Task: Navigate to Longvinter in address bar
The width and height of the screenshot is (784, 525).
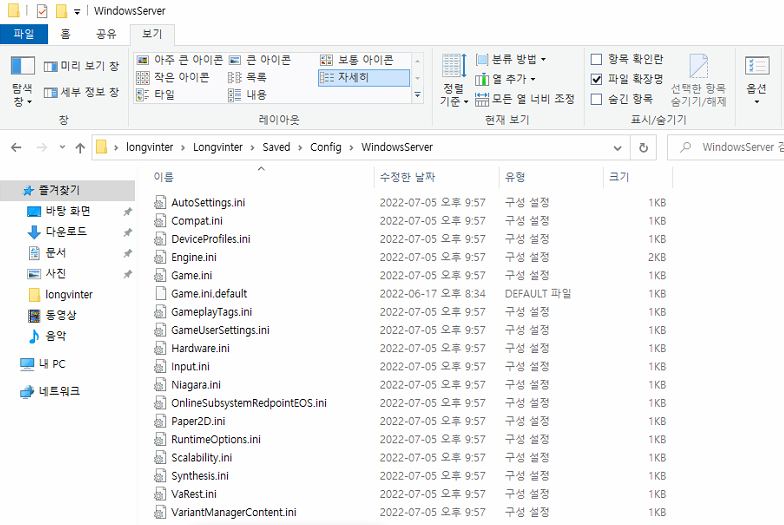Action: tap(218, 148)
